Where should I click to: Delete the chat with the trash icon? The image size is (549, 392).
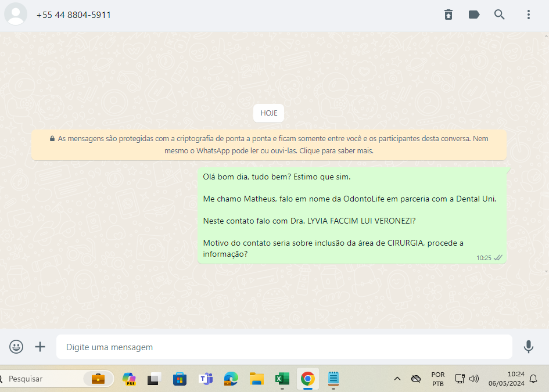[x=448, y=15]
